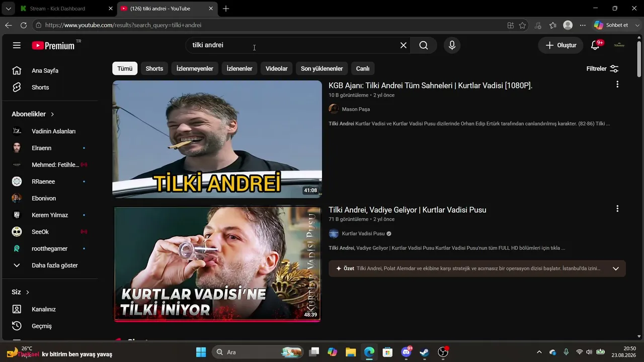644x362 pixels.
Task: Open Shorts in the sidebar
Action: coord(50,87)
